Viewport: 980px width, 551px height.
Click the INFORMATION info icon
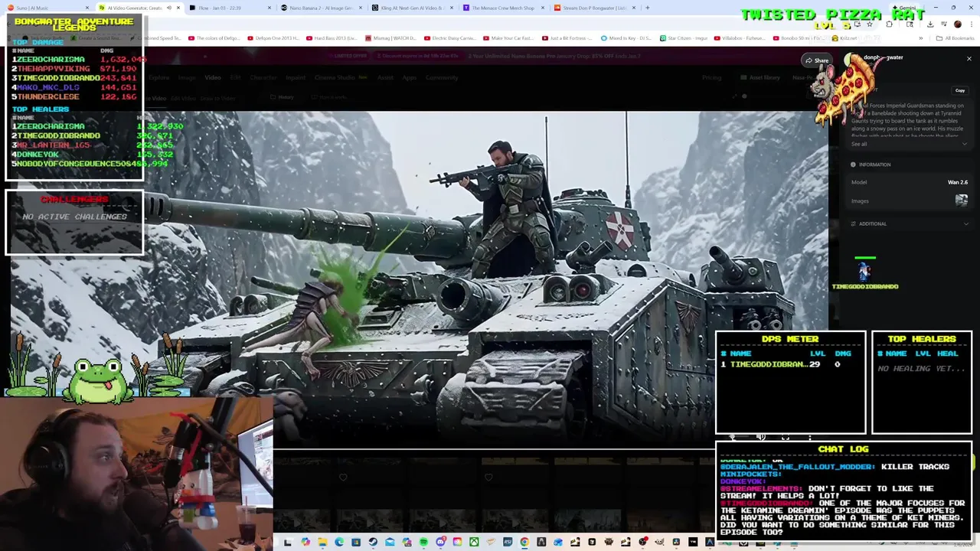853,165
